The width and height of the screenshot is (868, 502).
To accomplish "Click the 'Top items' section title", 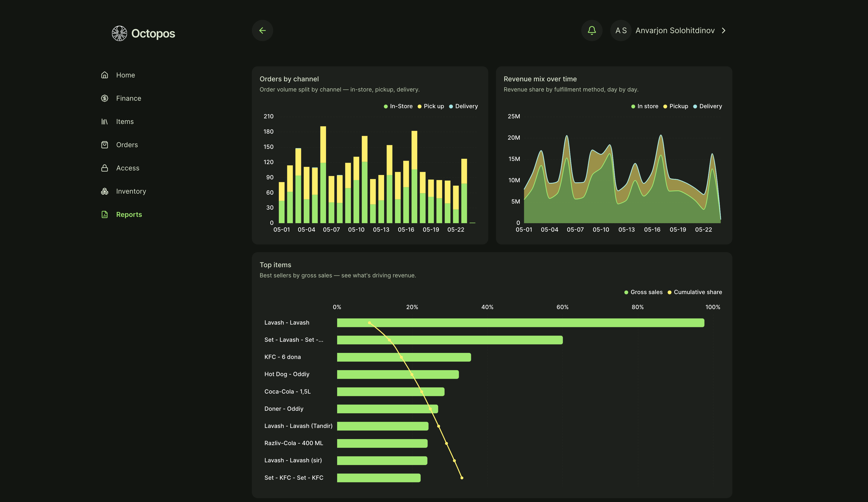I will tap(275, 265).
